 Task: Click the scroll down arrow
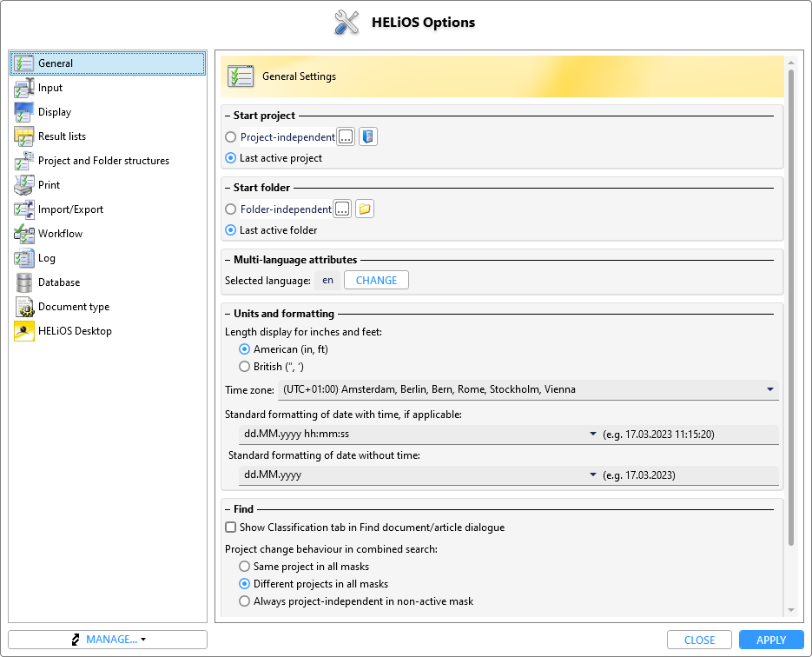(791, 610)
